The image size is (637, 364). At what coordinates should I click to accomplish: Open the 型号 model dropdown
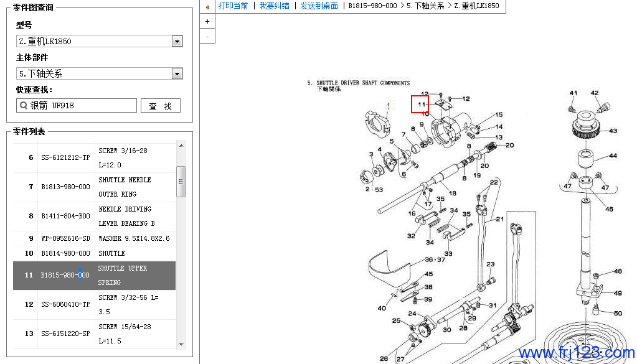click(x=177, y=42)
